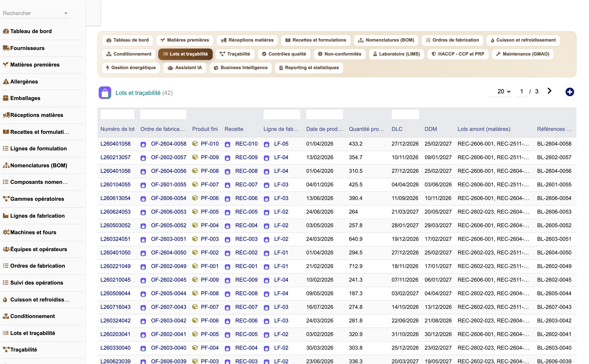The height and width of the screenshot is (364, 589).
Task: Open line LF-03 in row L260613054
Action: click(x=281, y=198)
